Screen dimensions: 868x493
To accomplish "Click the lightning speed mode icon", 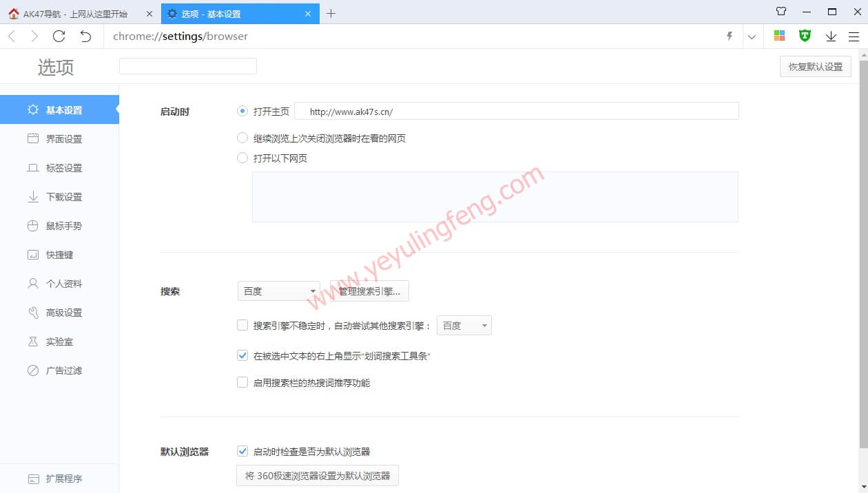I will pyautogui.click(x=730, y=36).
